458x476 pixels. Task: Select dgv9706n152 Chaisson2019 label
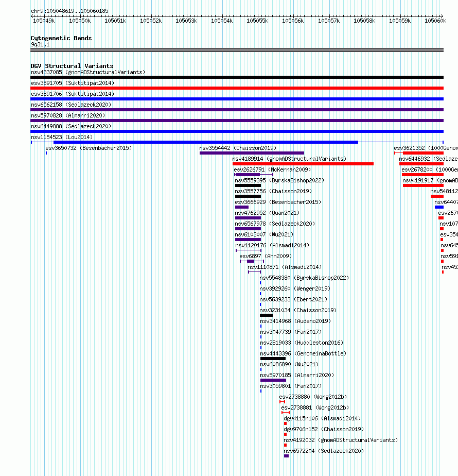(x=324, y=429)
